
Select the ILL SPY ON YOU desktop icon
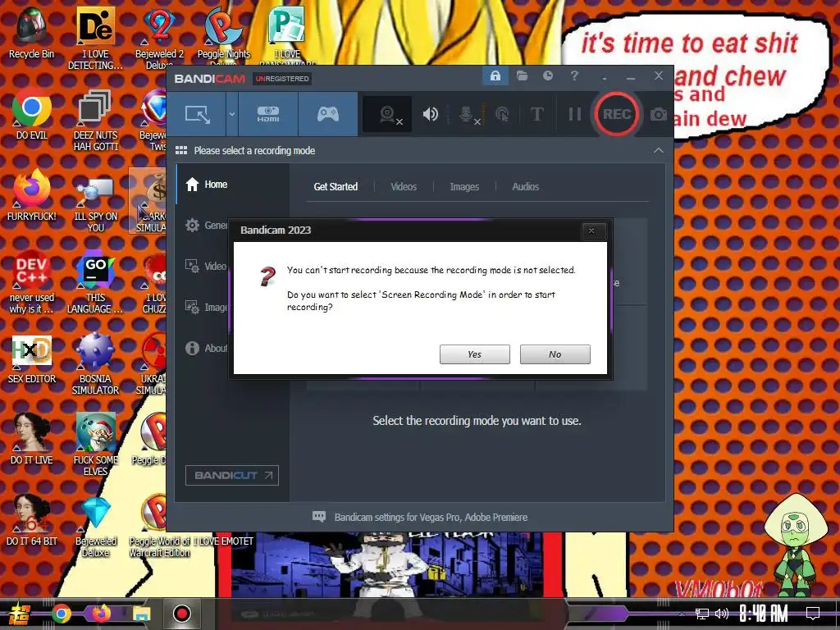(95, 204)
